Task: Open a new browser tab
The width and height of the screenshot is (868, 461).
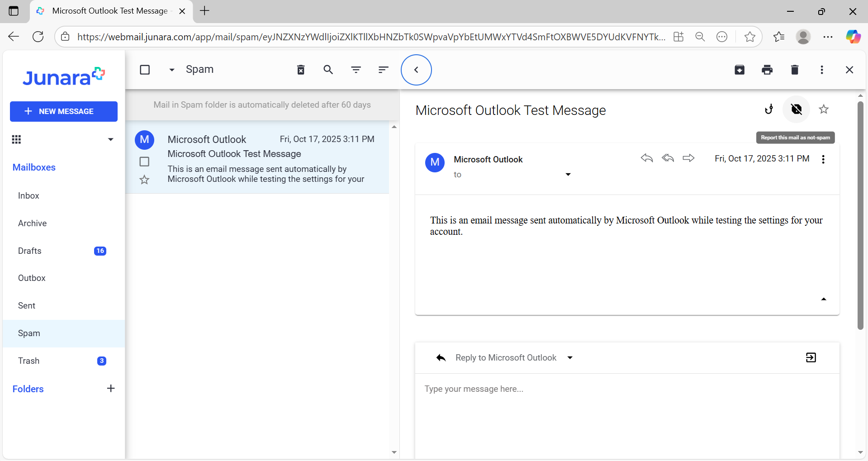Action: pyautogui.click(x=205, y=11)
